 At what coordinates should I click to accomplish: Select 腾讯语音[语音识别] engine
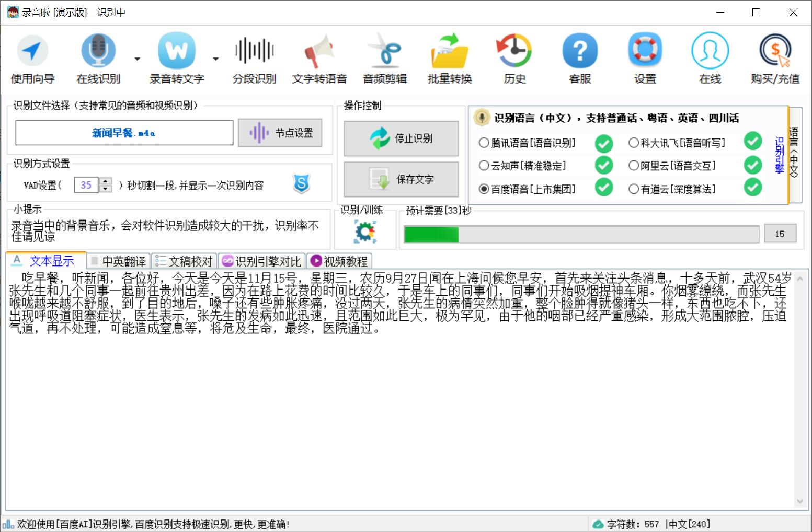[527, 143]
